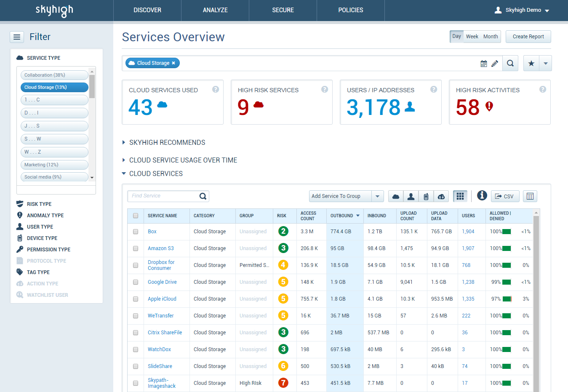The width and height of the screenshot is (568, 392).
Task: Click help icon on Cloud Services Used card
Action: (x=216, y=89)
